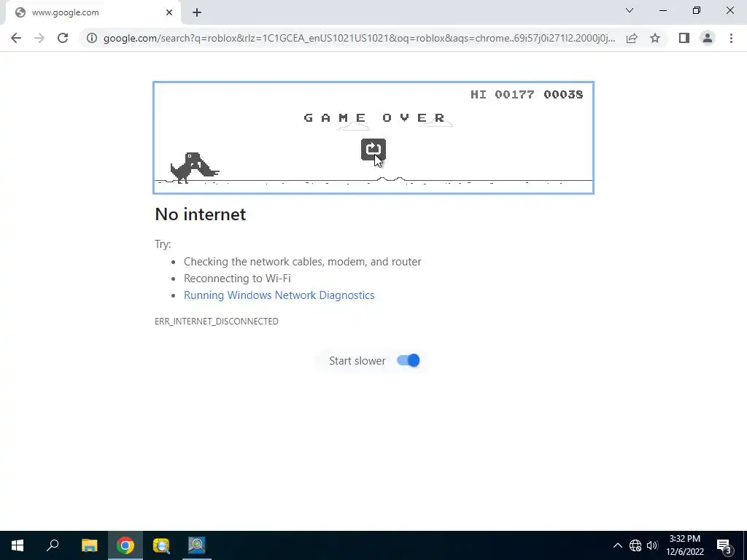This screenshot has height=560, width=747.
Task: Reload the current page
Action: [63, 38]
